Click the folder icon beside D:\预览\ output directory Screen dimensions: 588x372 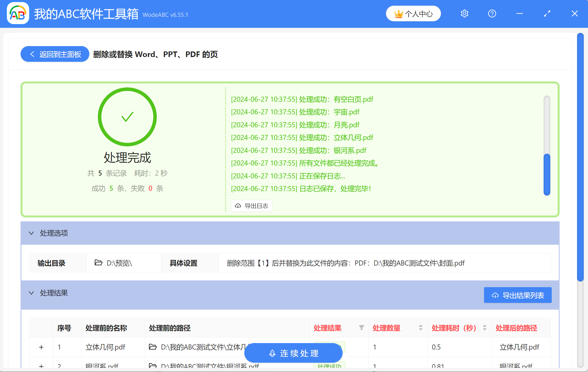pos(98,263)
